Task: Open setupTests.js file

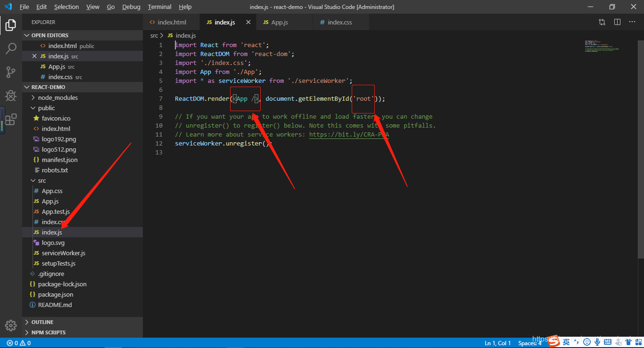Action: click(x=83, y=263)
